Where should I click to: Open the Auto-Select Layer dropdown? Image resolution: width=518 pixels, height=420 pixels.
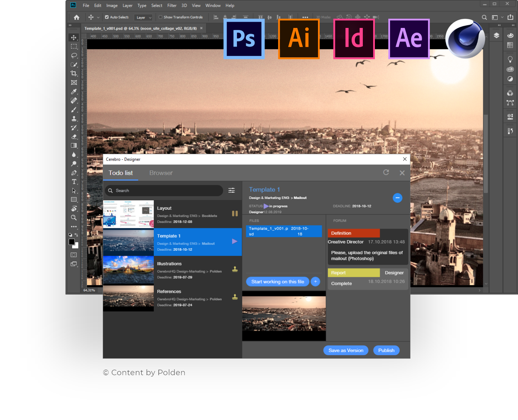click(x=143, y=18)
